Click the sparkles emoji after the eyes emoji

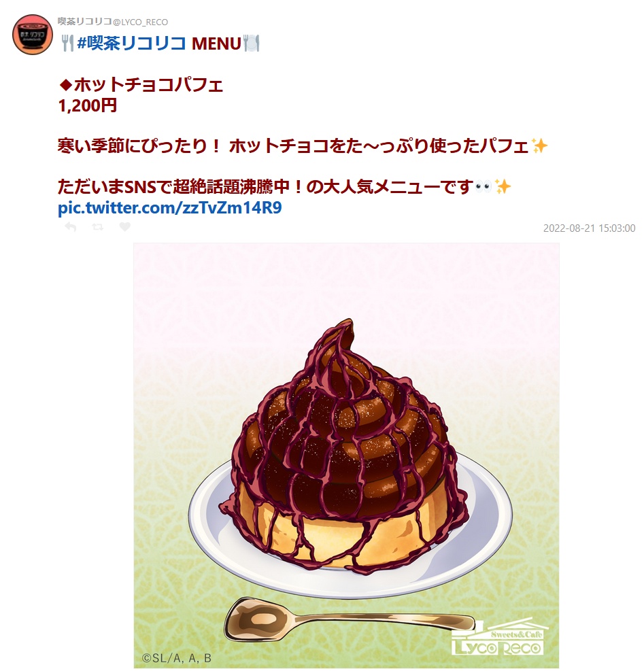(x=503, y=186)
